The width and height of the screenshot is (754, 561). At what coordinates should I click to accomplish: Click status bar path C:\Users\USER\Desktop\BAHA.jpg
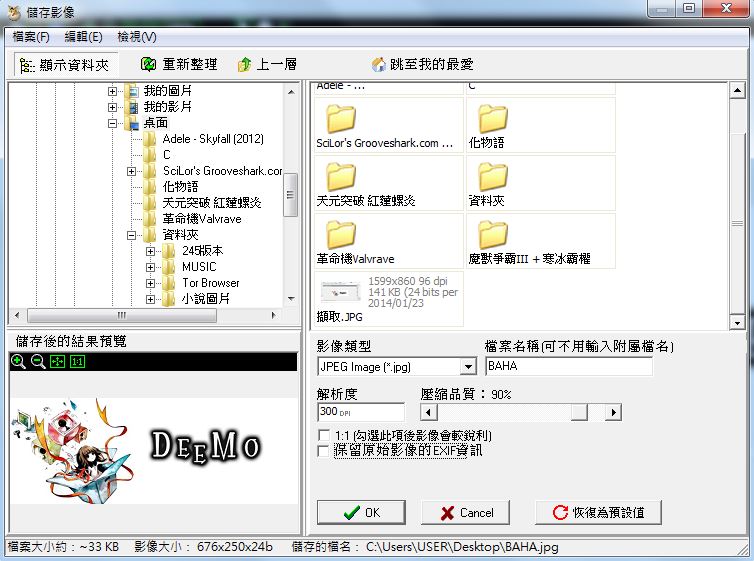coord(462,547)
